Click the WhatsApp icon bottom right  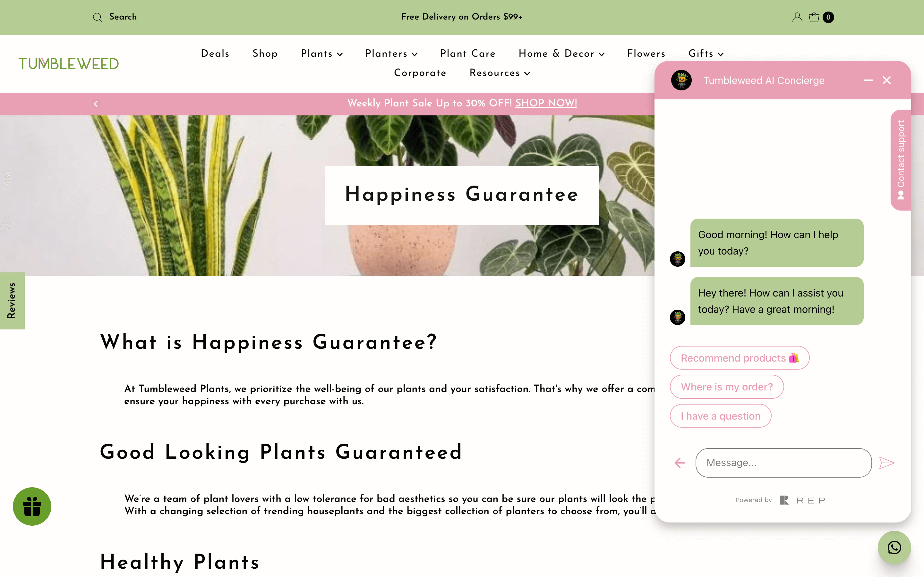pyautogui.click(x=895, y=548)
